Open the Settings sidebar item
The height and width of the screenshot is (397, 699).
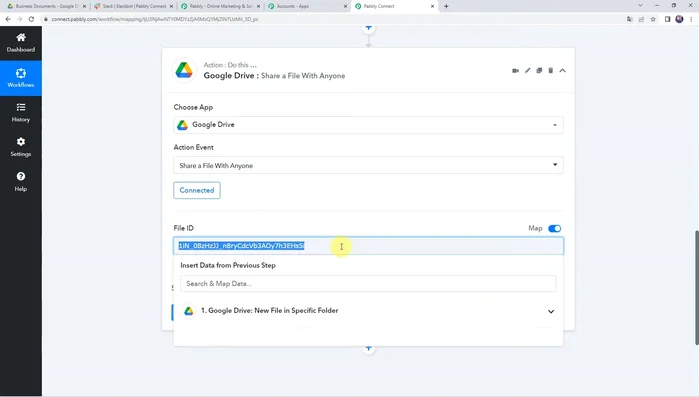tap(21, 147)
